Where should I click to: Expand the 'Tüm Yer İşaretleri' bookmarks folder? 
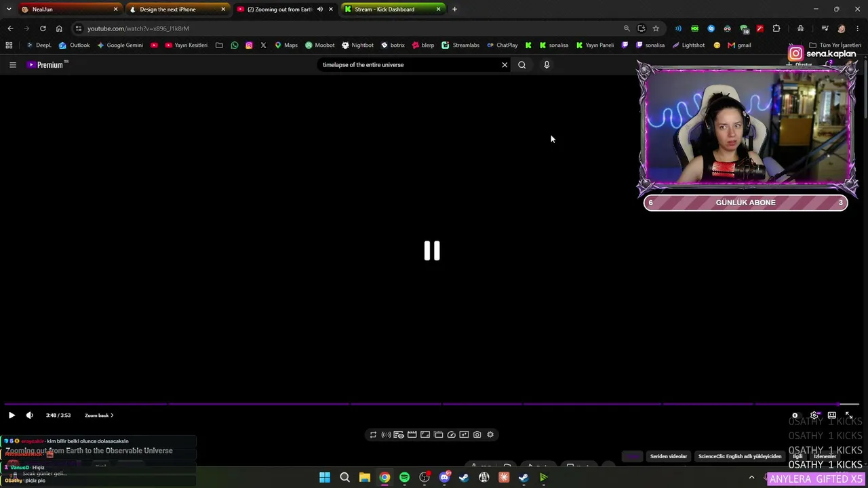click(835, 45)
